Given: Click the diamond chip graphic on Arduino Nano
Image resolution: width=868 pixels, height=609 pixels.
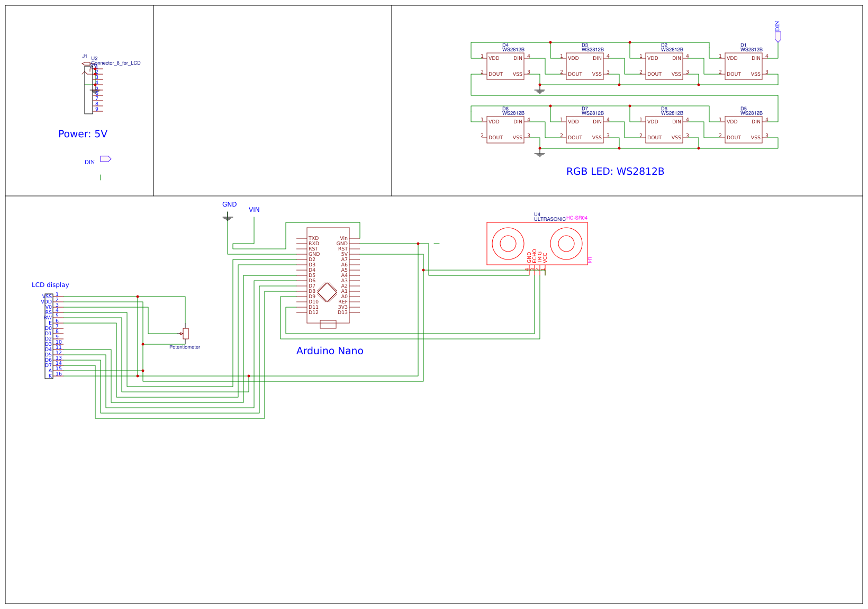Looking at the screenshot, I should click(x=327, y=292).
